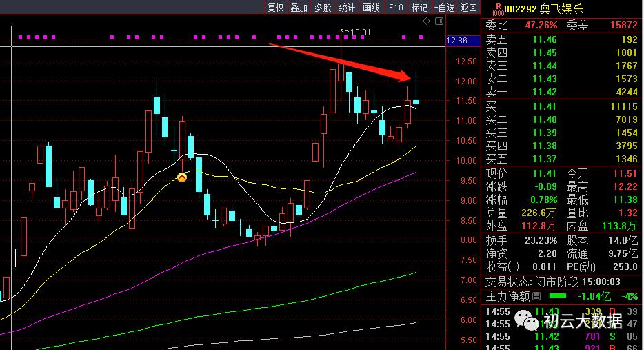Click the 12.86 blue price axis label

(x=463, y=41)
